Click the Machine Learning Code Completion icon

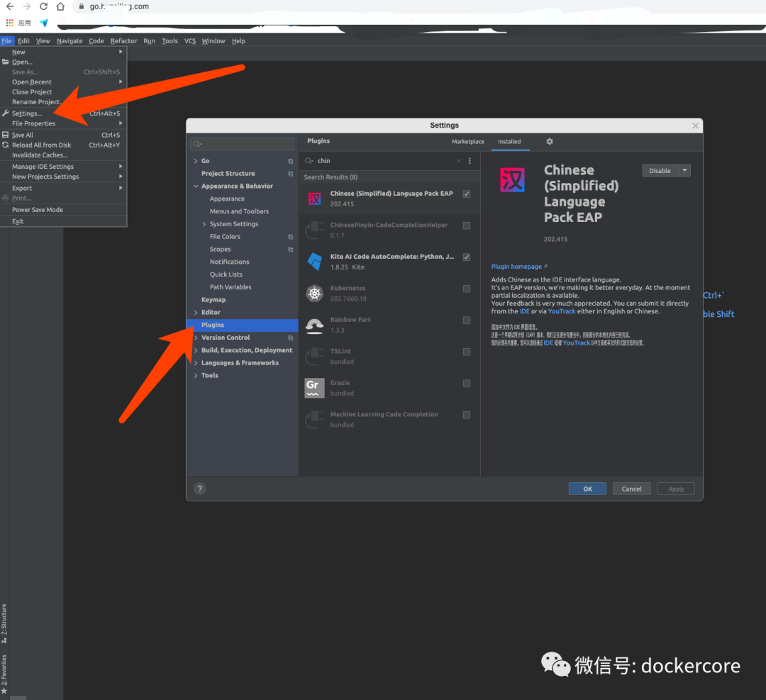[315, 420]
